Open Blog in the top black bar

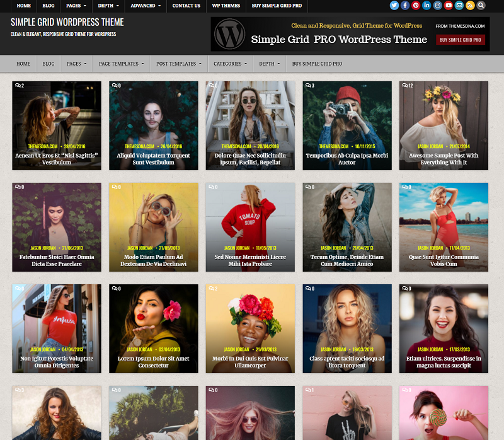coord(49,6)
